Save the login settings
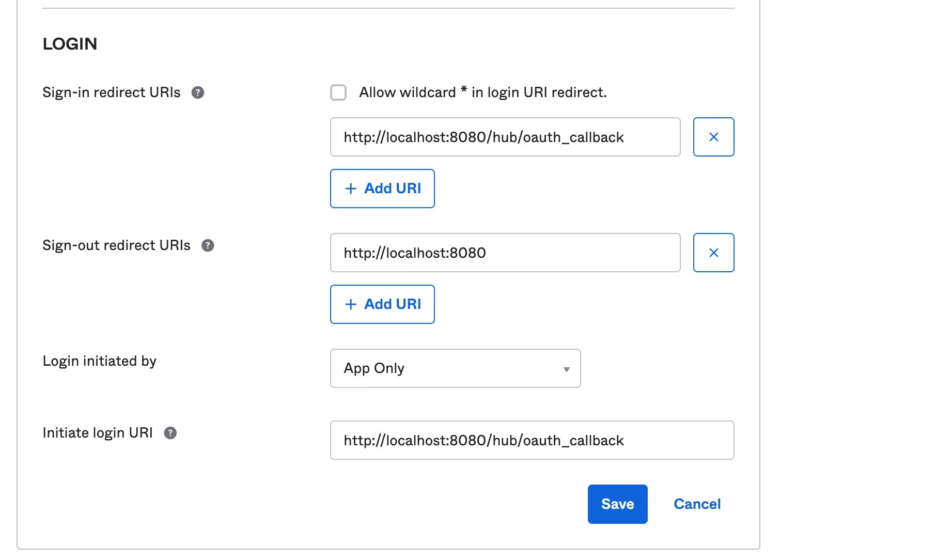This screenshot has width=936, height=560. pyautogui.click(x=617, y=504)
